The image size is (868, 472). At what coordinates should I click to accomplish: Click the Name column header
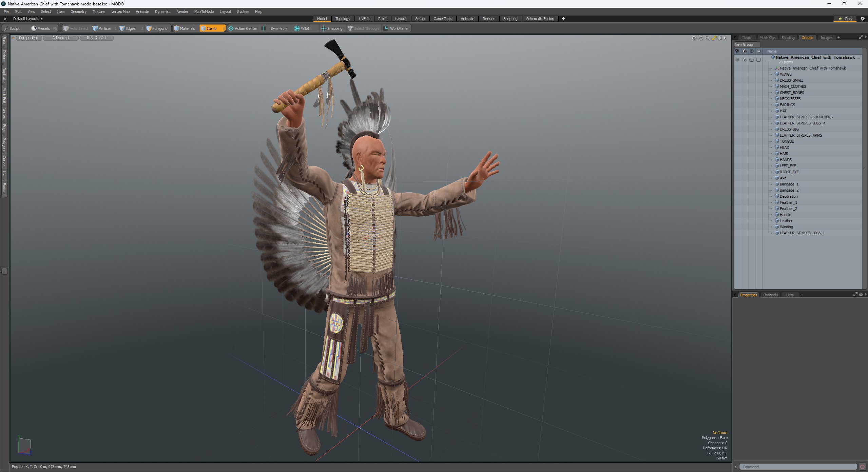812,51
